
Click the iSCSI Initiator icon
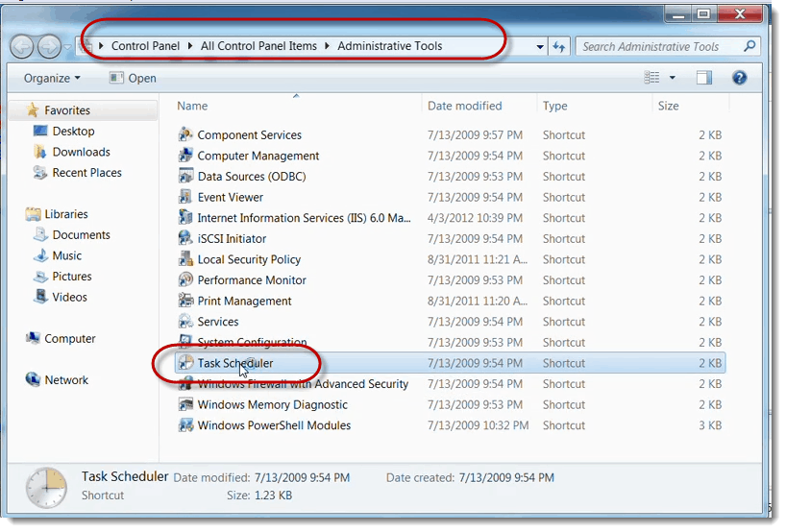[186, 238]
